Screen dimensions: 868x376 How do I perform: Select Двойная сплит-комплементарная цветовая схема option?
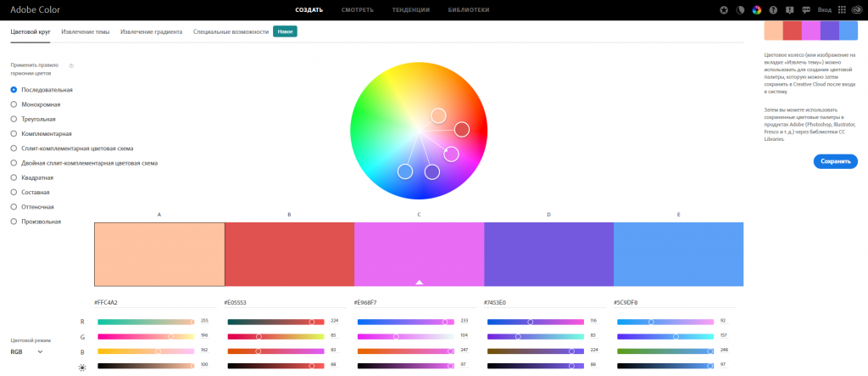[84, 163]
